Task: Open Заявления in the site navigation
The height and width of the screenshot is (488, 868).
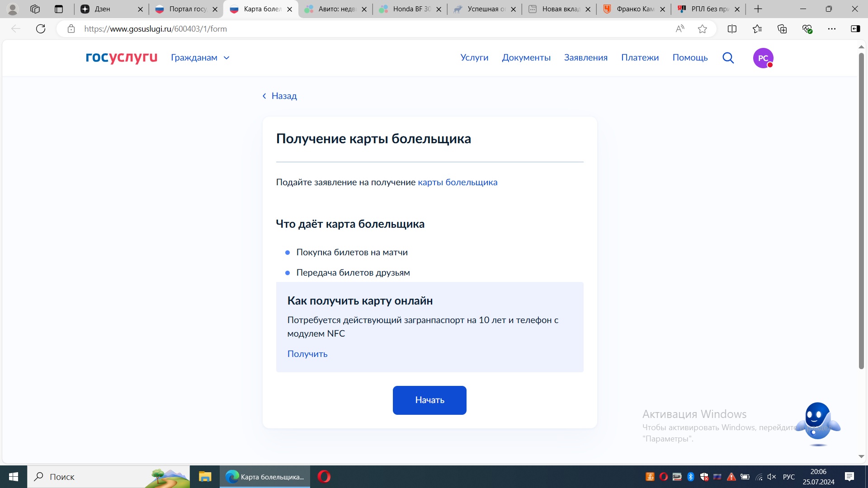Action: pos(585,58)
